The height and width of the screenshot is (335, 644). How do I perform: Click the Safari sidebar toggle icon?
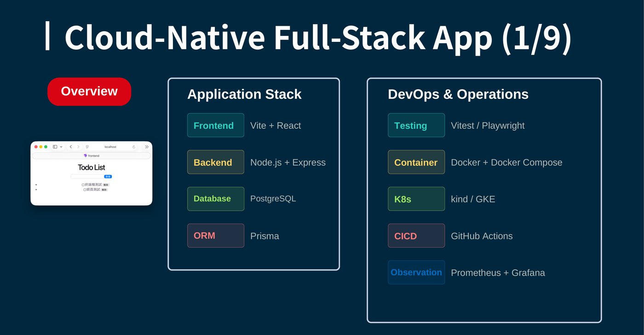coord(55,147)
